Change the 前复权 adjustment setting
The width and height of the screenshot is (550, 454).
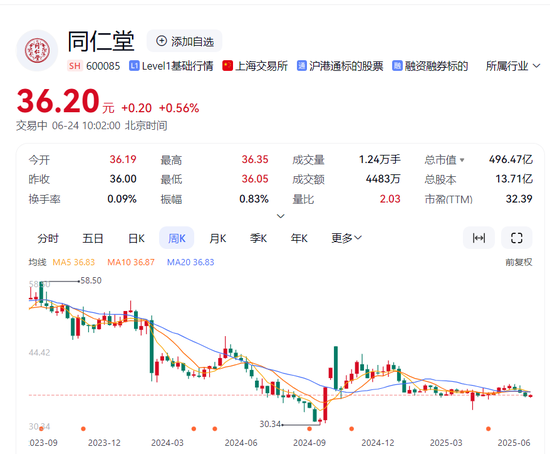[x=518, y=262]
